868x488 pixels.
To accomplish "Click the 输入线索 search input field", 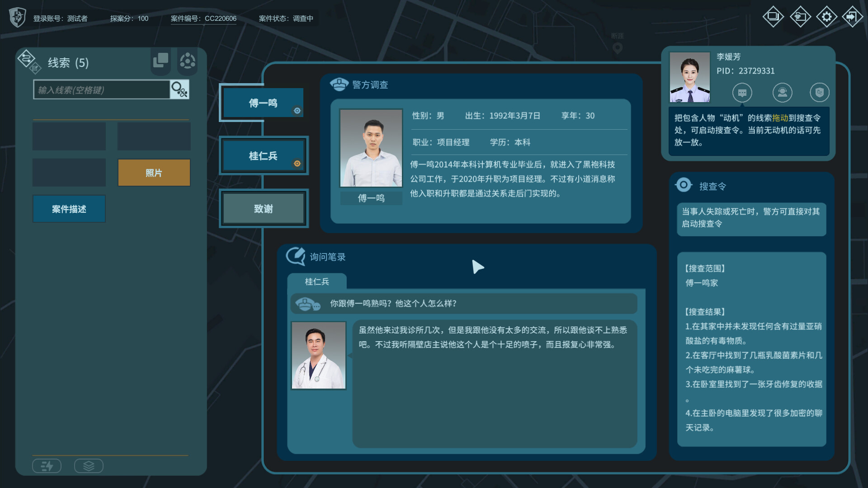I will [102, 89].
